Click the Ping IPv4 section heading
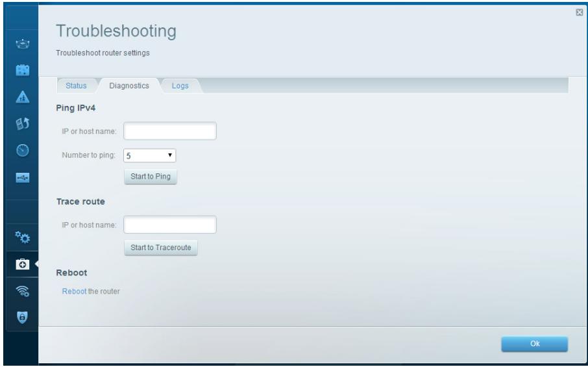Screen dimensions: 588x367 pyautogui.click(x=76, y=108)
